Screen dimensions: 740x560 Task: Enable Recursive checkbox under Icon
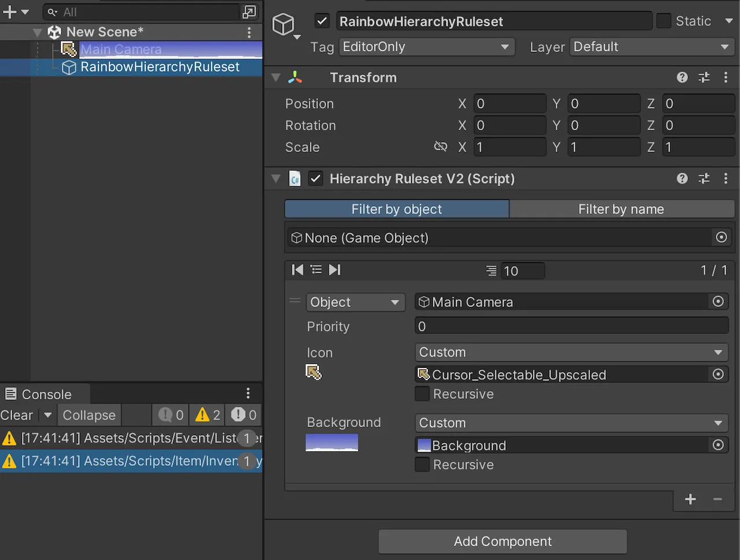coord(423,394)
